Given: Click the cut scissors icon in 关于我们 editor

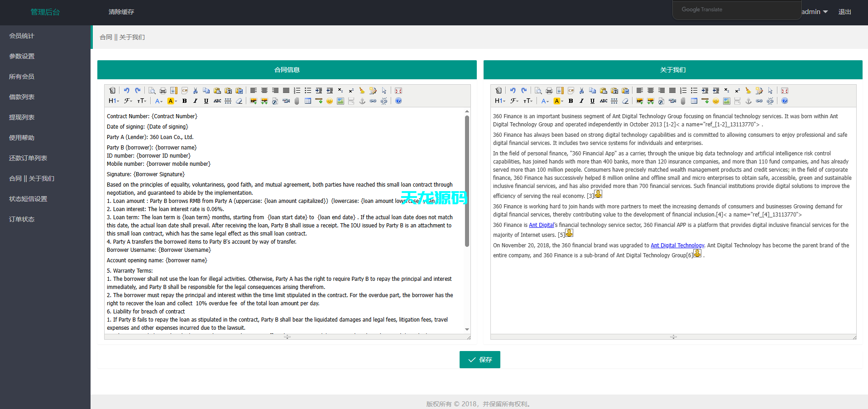Looking at the screenshot, I should coord(582,91).
